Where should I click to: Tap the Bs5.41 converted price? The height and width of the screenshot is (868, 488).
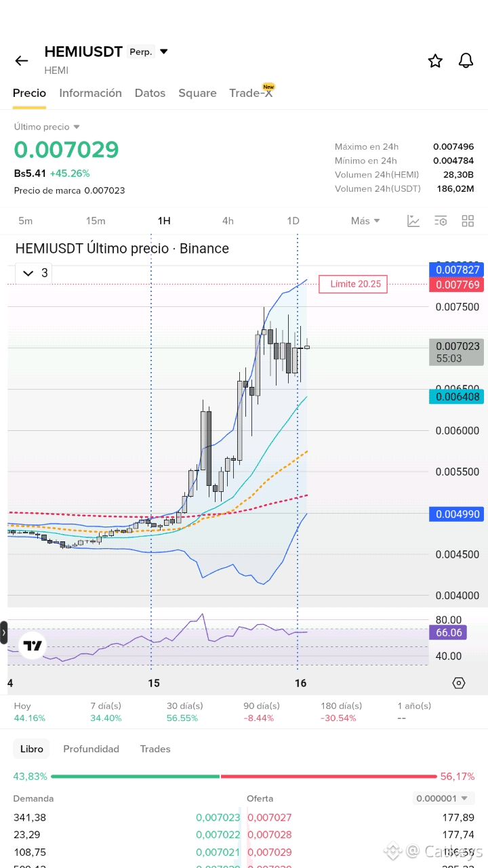pos(30,173)
